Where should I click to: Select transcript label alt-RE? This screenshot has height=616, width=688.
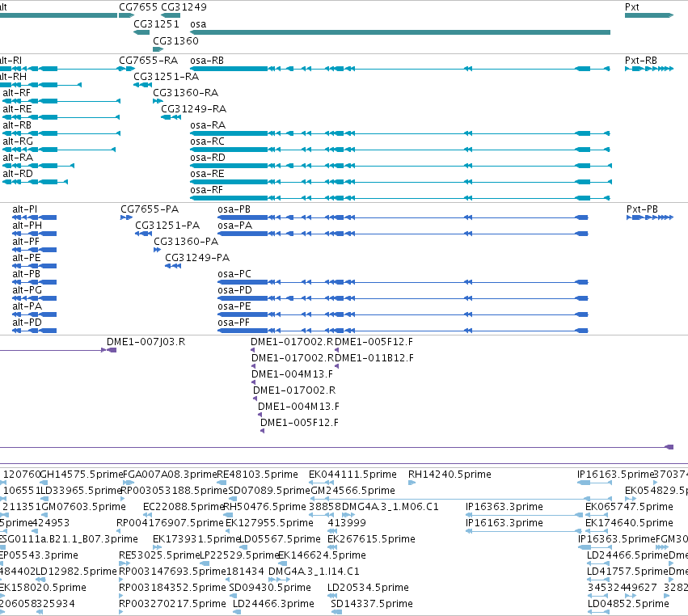[17, 109]
